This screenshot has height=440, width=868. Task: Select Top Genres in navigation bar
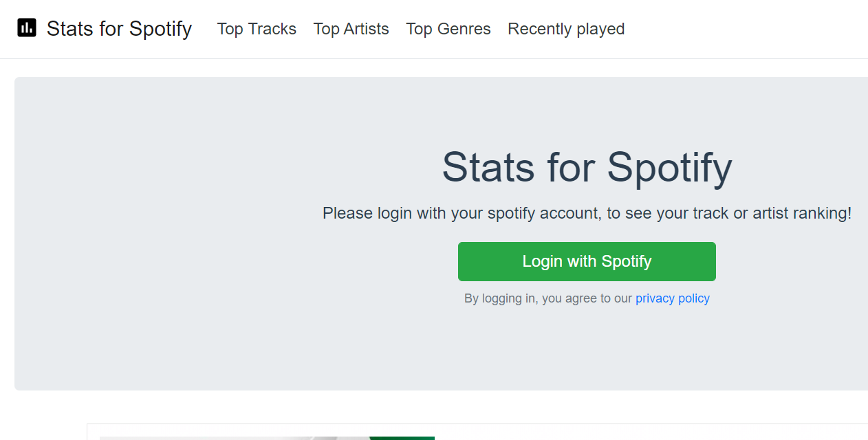click(448, 29)
